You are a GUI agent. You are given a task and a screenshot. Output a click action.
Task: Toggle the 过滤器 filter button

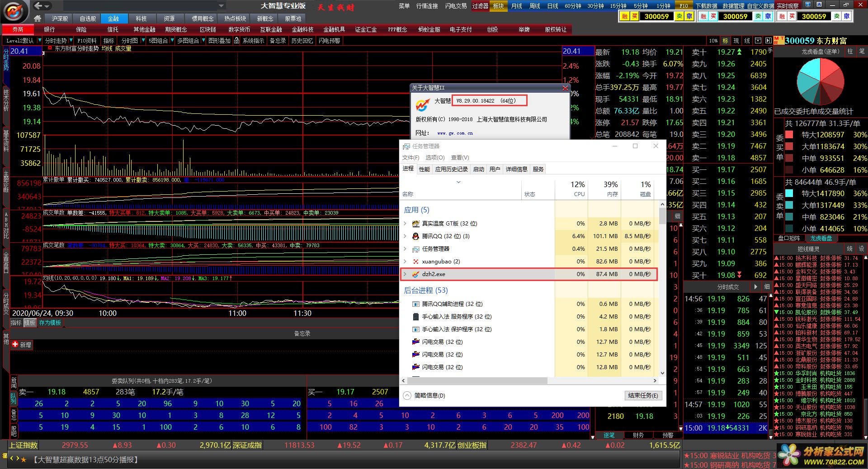tap(480, 6)
